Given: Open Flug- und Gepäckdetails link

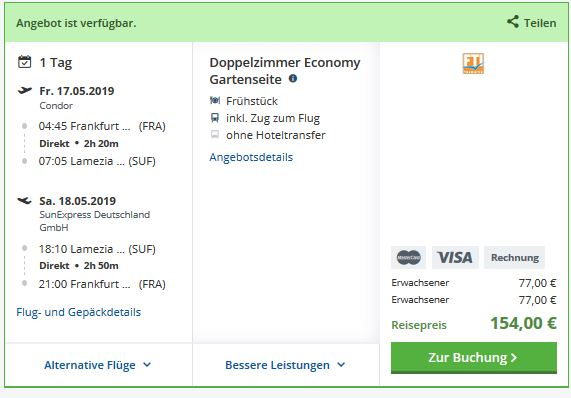Looking at the screenshot, I should [78, 312].
